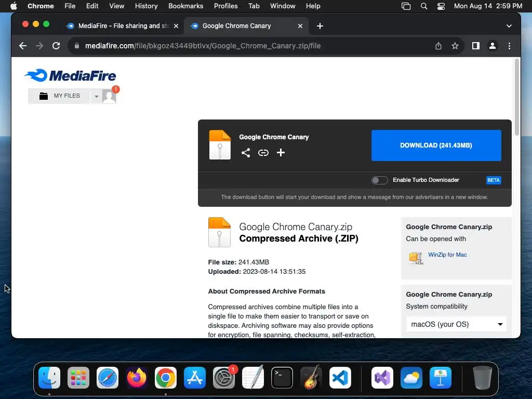Launch Firefox from the dock

(137, 378)
